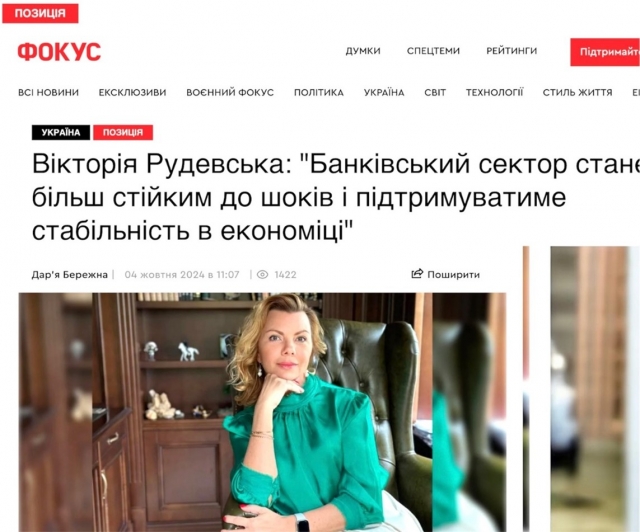Open the СВІТ category
The height and width of the screenshot is (532, 640).
click(435, 93)
